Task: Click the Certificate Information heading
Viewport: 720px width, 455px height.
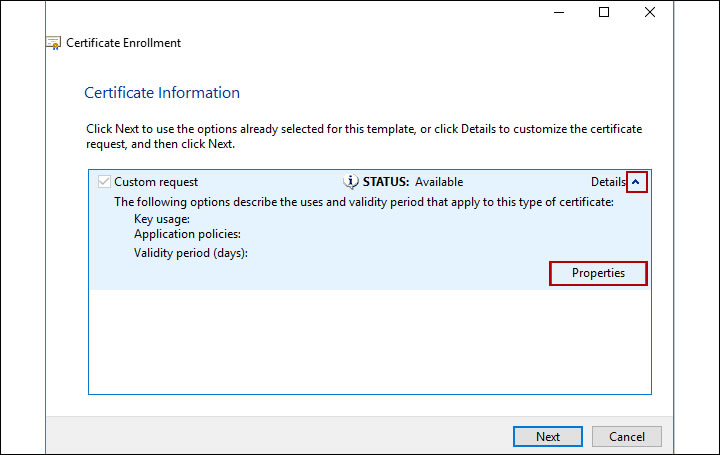Action: click(162, 93)
